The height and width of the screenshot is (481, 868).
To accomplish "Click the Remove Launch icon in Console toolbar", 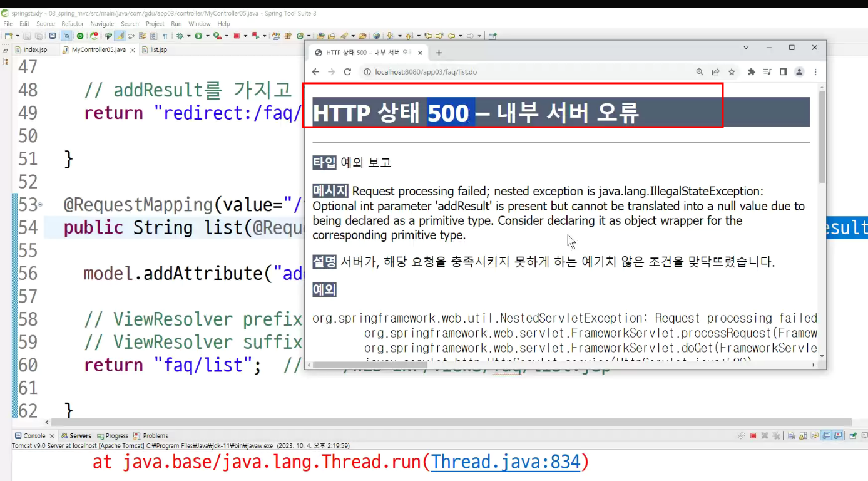I will click(x=765, y=435).
